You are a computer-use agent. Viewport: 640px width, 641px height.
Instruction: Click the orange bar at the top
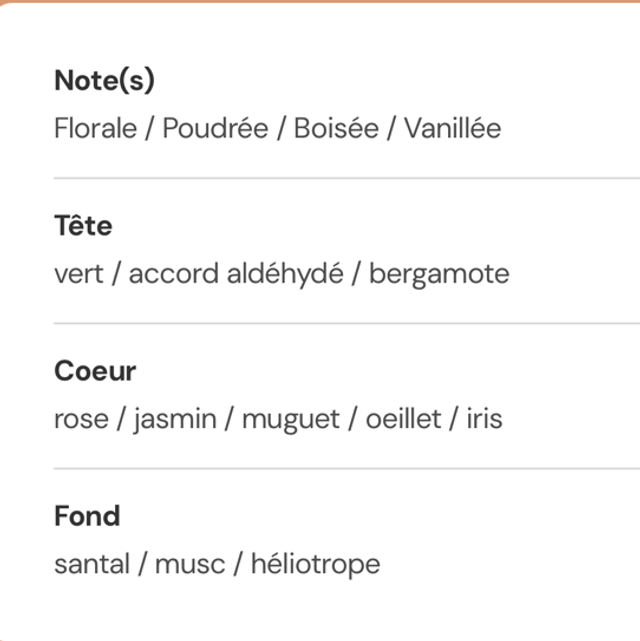[x=320, y=2]
